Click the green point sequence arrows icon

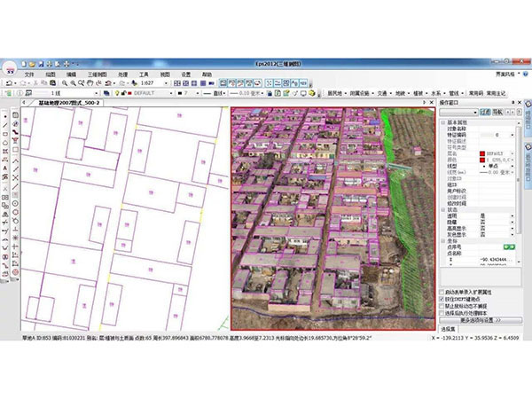click(x=509, y=247)
